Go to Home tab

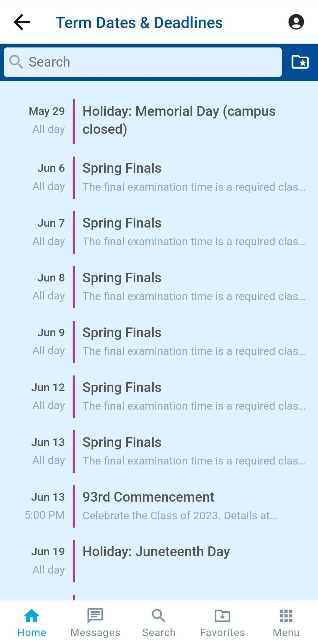32,622
